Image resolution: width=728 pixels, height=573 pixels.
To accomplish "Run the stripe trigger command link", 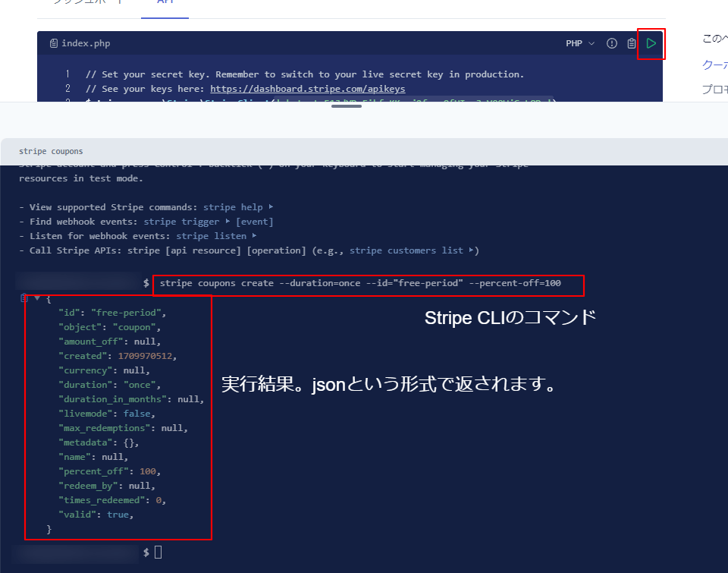I will click(x=187, y=222).
